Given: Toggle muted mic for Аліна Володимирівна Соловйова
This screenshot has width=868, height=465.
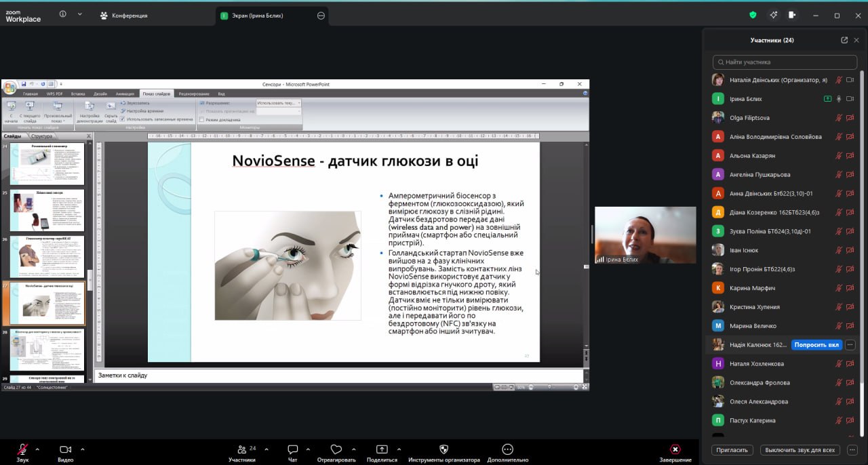Looking at the screenshot, I should point(839,137).
